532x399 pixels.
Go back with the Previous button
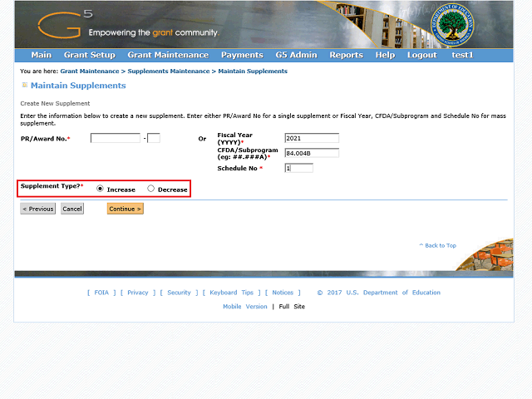coord(38,209)
